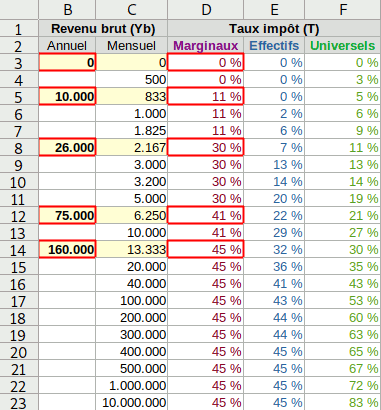Click the universal rate 83 % cell
This screenshot has height=410, width=381.
click(343, 402)
